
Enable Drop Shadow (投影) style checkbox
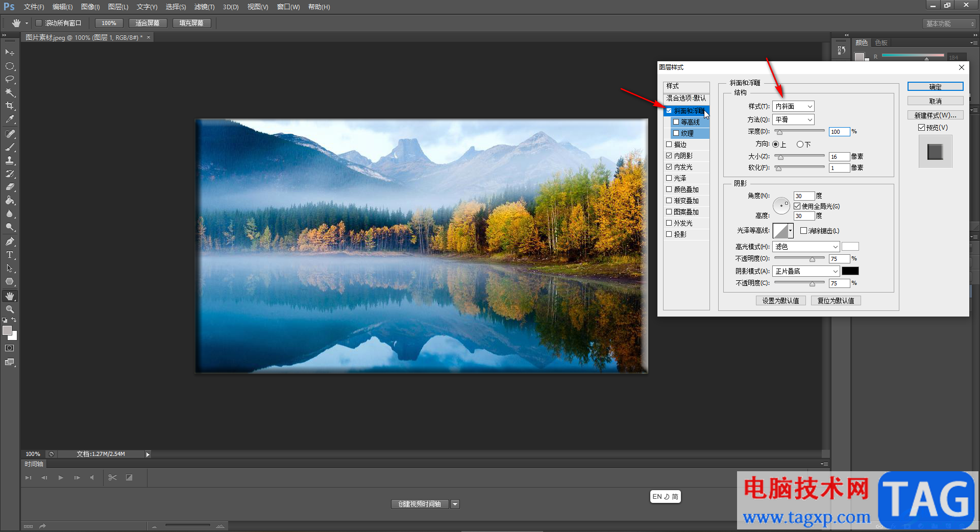(x=669, y=234)
